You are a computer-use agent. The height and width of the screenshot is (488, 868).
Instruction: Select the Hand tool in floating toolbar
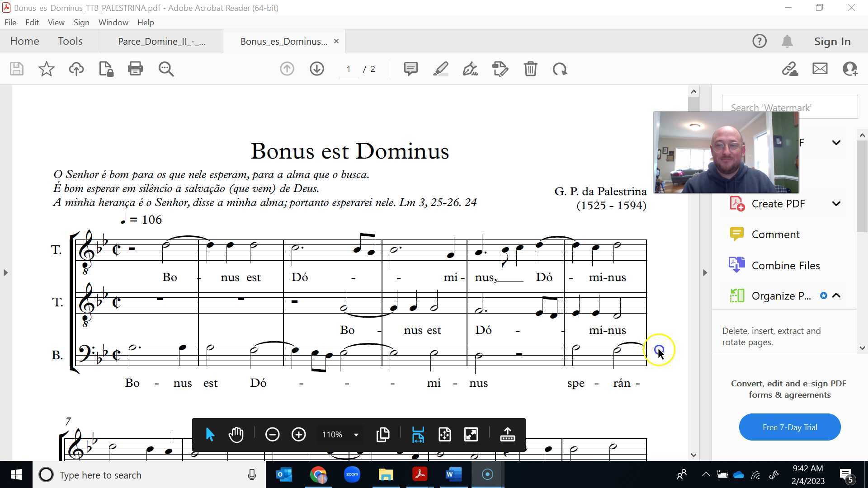[236, 434]
